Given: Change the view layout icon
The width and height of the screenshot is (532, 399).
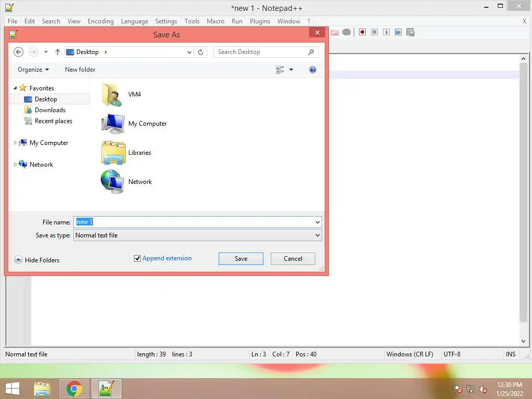Looking at the screenshot, I should (280, 70).
